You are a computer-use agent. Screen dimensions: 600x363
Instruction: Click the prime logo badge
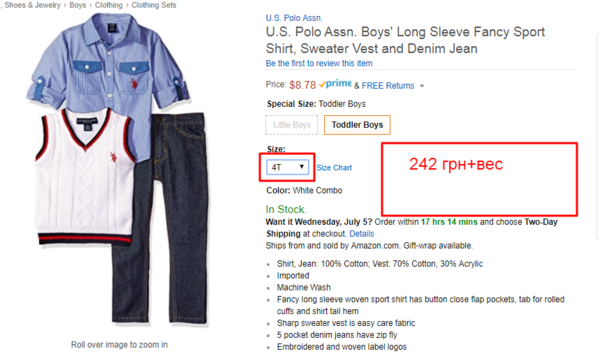coord(335,84)
